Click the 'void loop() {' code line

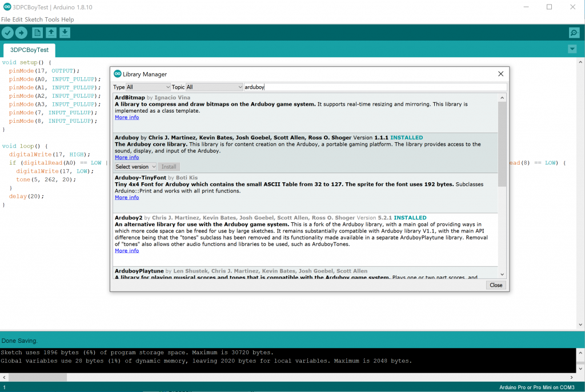(25, 146)
